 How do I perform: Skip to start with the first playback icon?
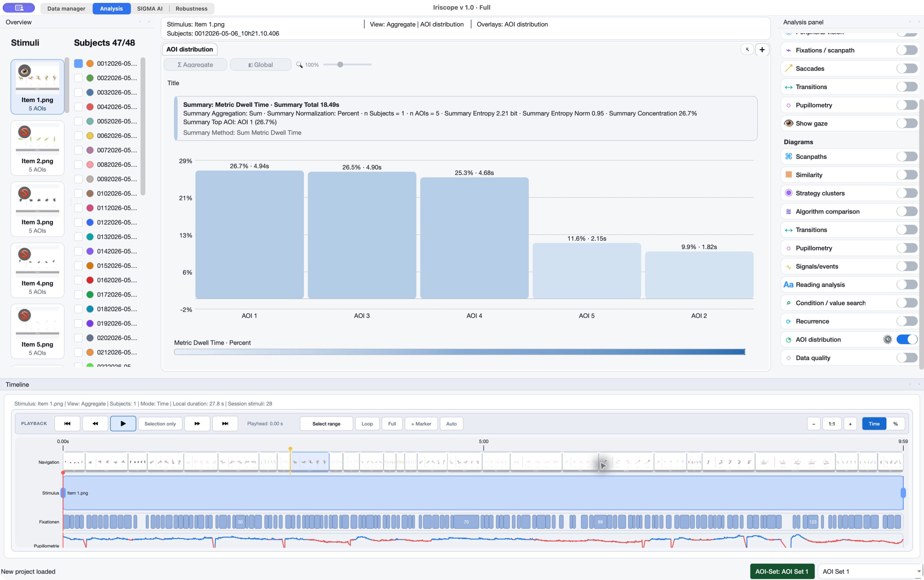pos(67,423)
